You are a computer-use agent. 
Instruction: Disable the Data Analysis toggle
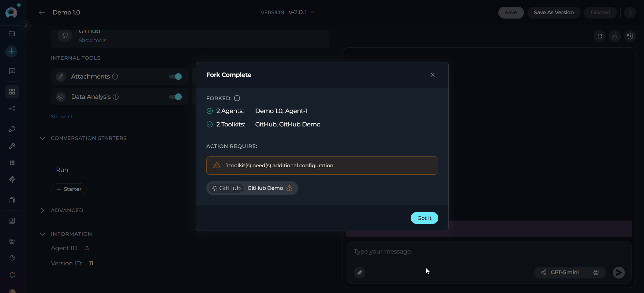pos(175,97)
